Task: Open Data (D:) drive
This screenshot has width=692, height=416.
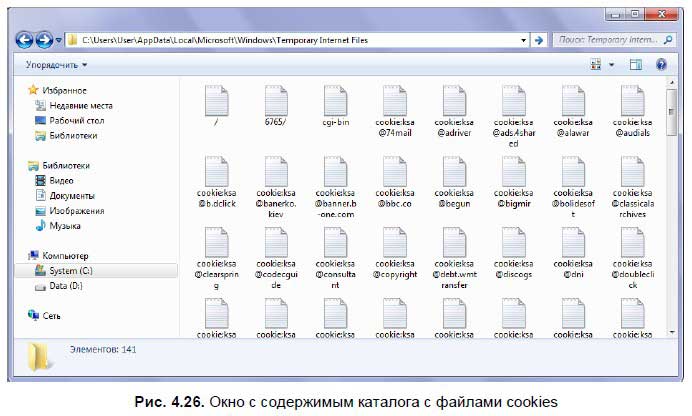Action: point(64,286)
